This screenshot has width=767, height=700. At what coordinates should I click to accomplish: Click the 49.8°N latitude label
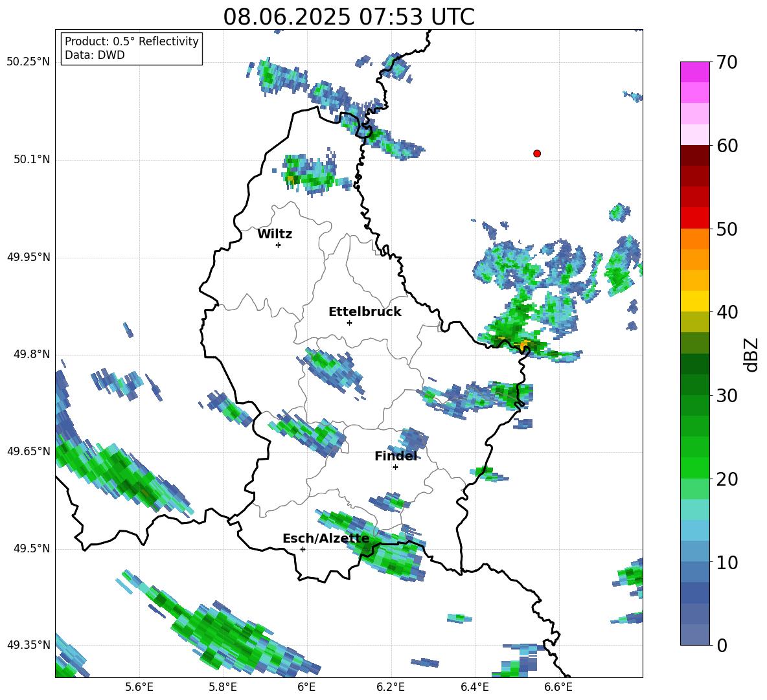[32, 354]
